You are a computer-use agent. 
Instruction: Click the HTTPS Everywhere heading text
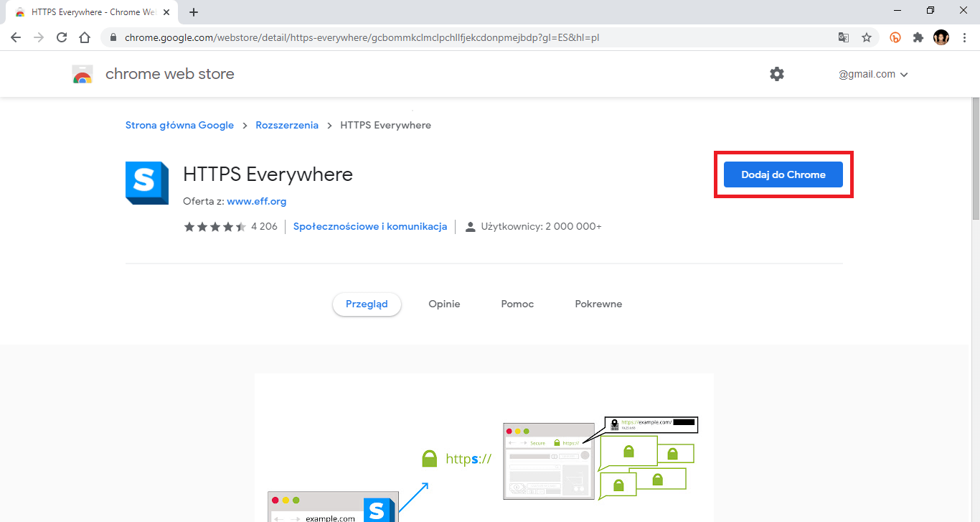268,174
